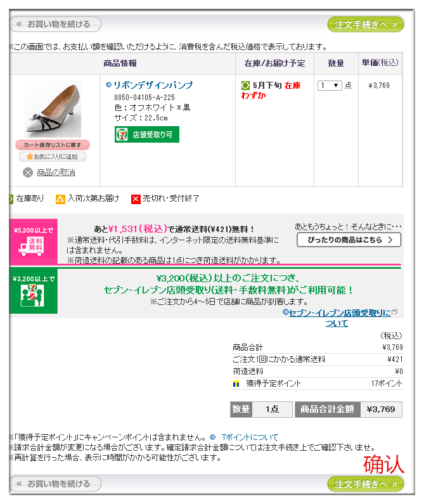The width and height of the screenshot is (424, 504).
Task: Click the bottom お買い物を続ける button
Action: coord(55,484)
